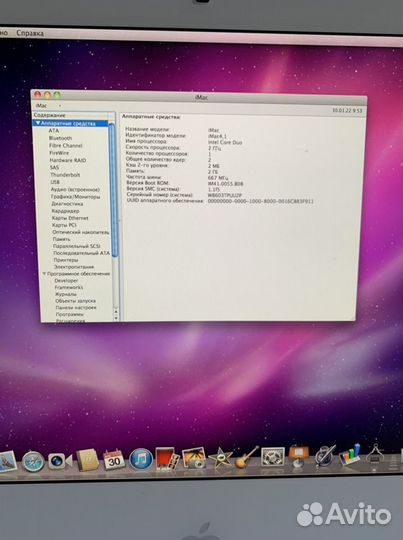Viewport: 403px width, 540px height.
Task: Select Объекты запуска in the sidebar
Action: pyautogui.click(x=75, y=301)
